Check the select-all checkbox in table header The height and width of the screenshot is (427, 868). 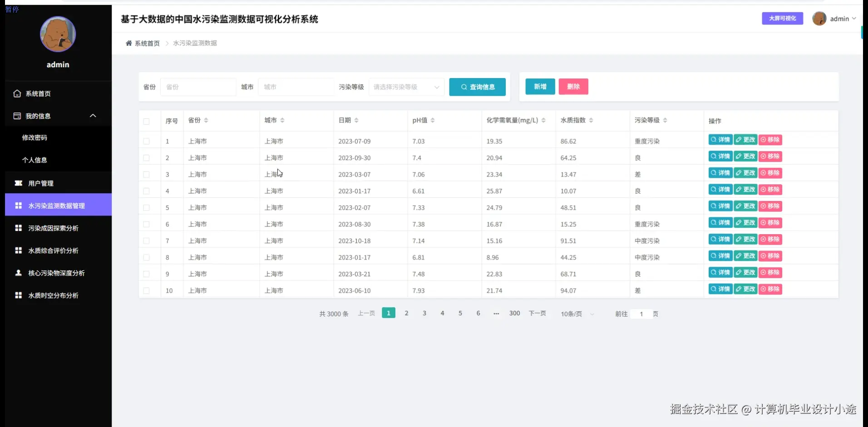146,122
